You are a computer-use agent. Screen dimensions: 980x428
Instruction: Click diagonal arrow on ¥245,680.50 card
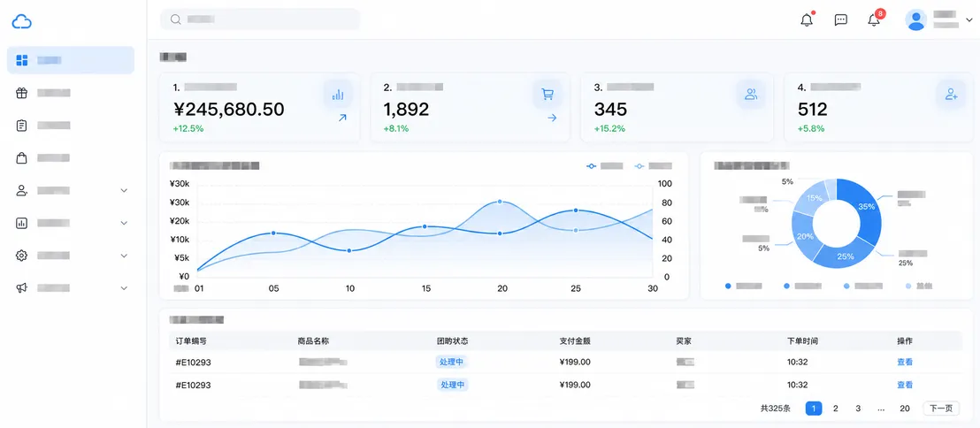(342, 118)
